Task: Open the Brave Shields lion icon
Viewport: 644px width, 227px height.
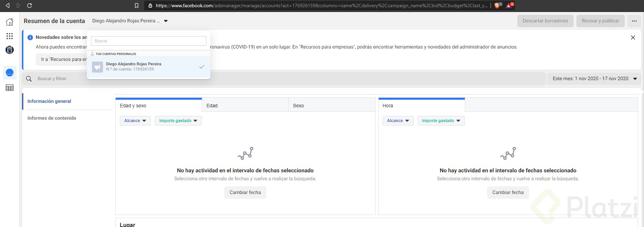Action: coord(498,5)
